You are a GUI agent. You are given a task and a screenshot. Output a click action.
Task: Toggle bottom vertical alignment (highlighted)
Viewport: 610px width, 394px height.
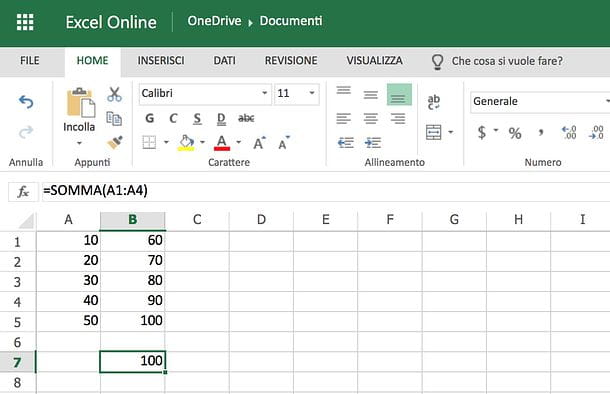click(x=399, y=95)
